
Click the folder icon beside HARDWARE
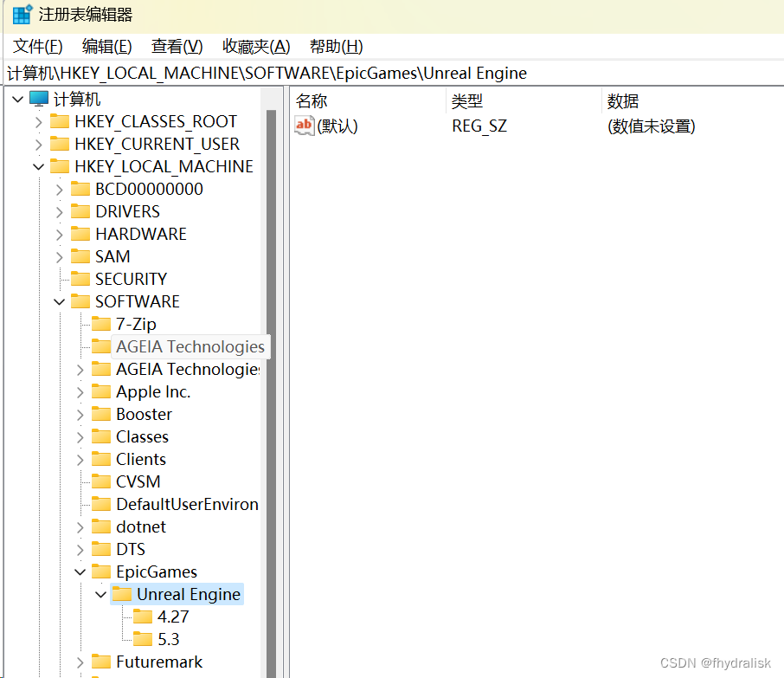[80, 234]
